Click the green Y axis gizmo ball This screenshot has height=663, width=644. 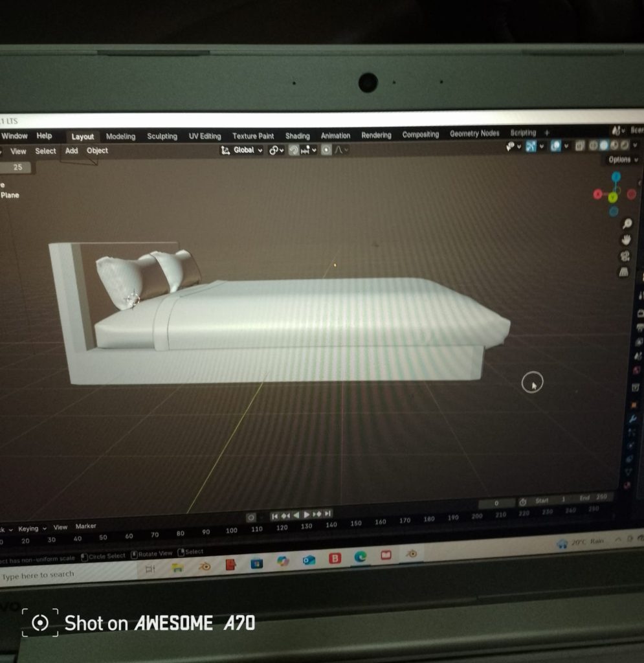pyautogui.click(x=612, y=197)
